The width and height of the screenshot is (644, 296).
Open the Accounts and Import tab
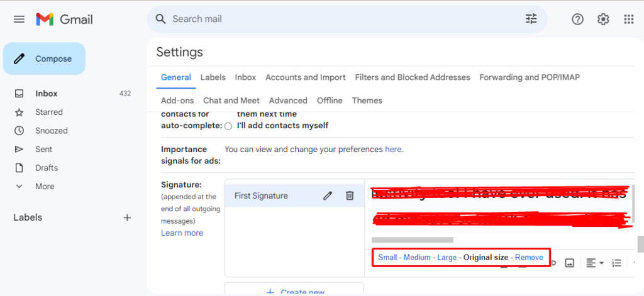click(306, 77)
